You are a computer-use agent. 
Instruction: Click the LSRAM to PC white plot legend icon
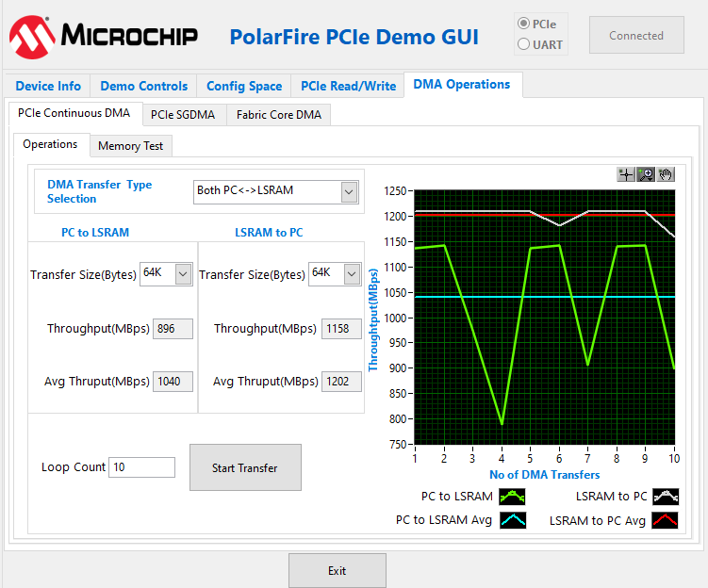click(x=666, y=497)
